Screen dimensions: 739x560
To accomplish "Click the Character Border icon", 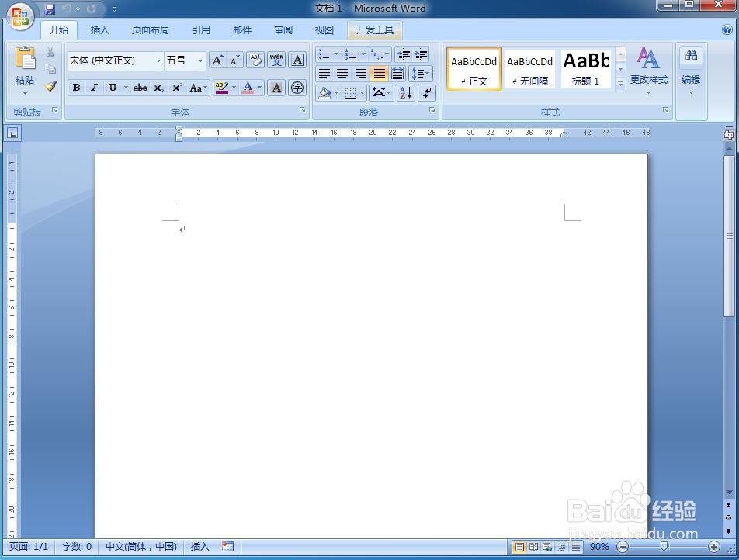I will tap(297, 60).
